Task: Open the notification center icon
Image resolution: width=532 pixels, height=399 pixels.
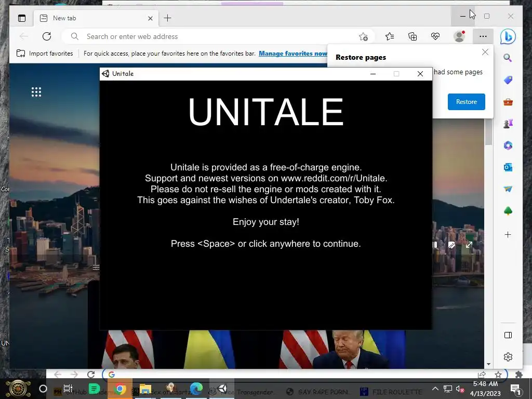Action: coord(515,389)
